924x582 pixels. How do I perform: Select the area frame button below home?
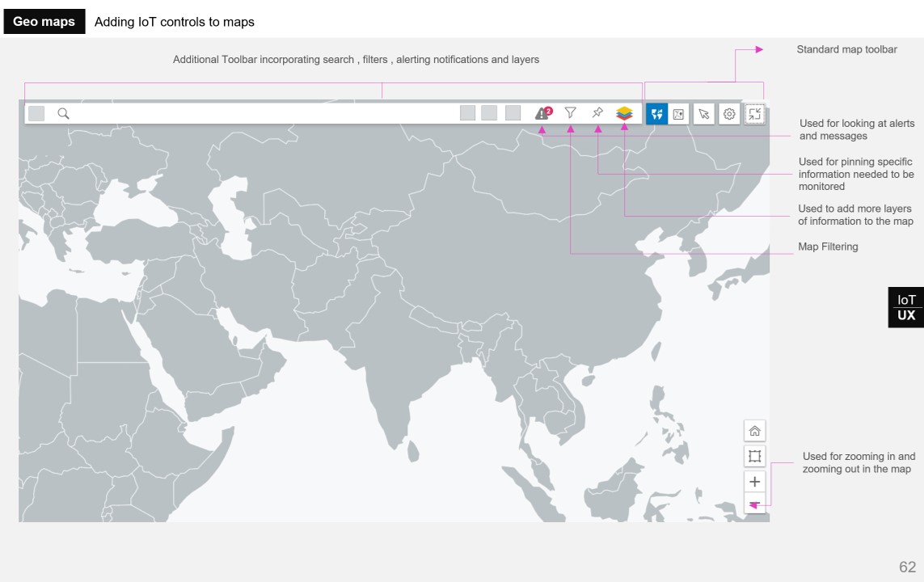pyautogui.click(x=754, y=457)
